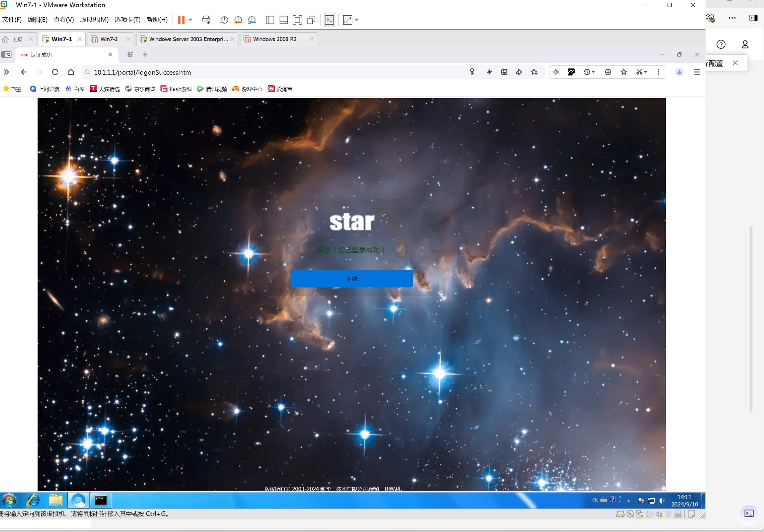This screenshot has width=764, height=532.
Task: Expand the stretch guest dropdown arrow
Action: coord(357,20)
